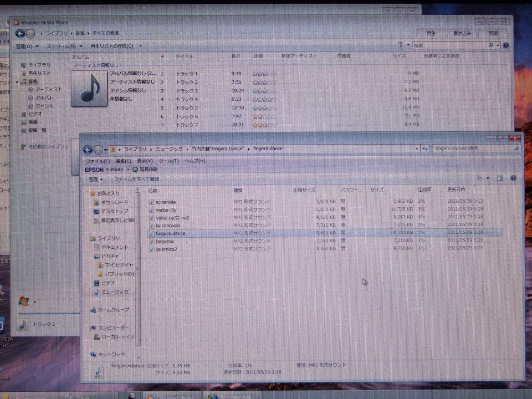This screenshot has width=532, height=399.
Task: Click the fingers-danceの検索 search box
Action: point(473,149)
